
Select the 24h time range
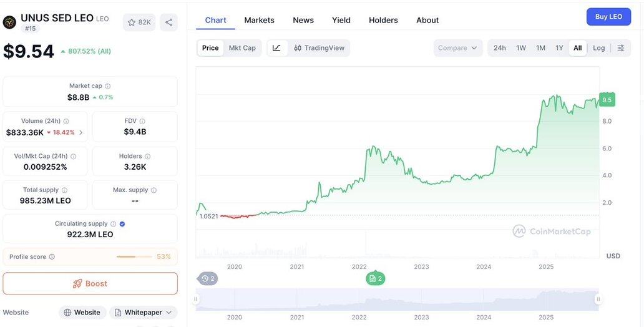click(x=500, y=48)
